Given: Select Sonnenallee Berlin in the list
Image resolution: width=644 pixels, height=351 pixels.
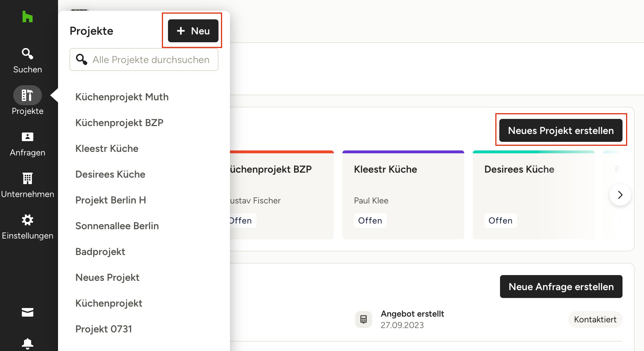Looking at the screenshot, I should 117,226.
